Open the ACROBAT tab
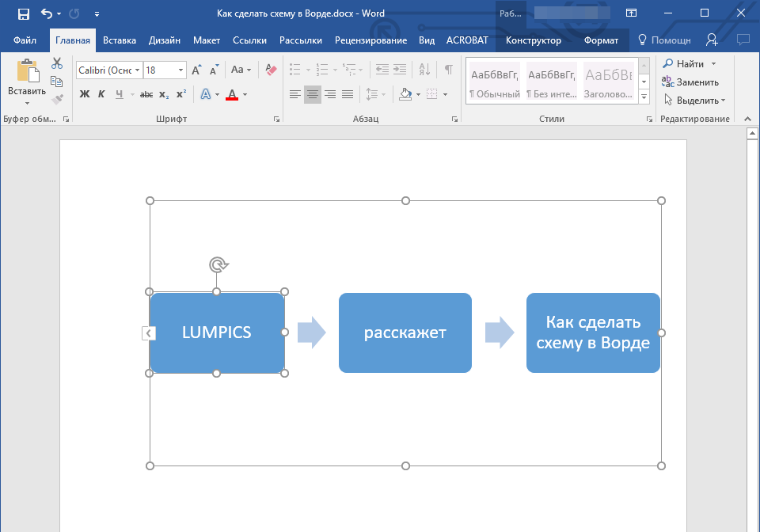 pos(467,40)
